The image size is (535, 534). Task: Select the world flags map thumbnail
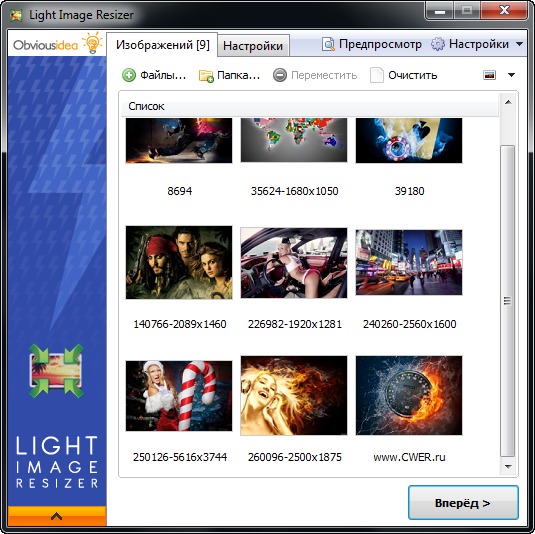[x=294, y=140]
